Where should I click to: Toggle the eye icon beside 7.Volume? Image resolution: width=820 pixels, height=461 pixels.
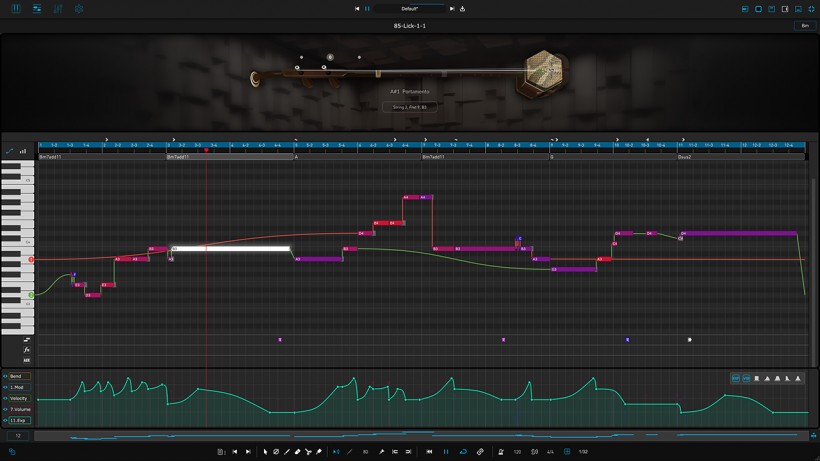pos(5,409)
